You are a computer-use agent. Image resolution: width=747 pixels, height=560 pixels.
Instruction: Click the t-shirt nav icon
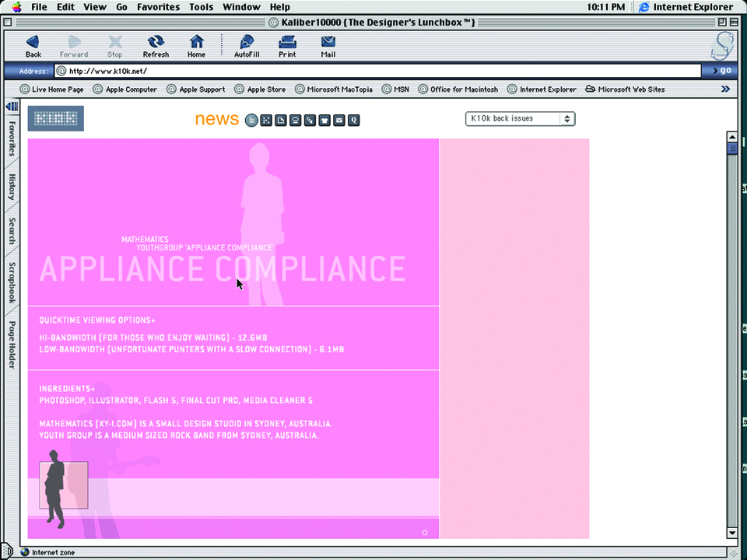click(x=324, y=121)
